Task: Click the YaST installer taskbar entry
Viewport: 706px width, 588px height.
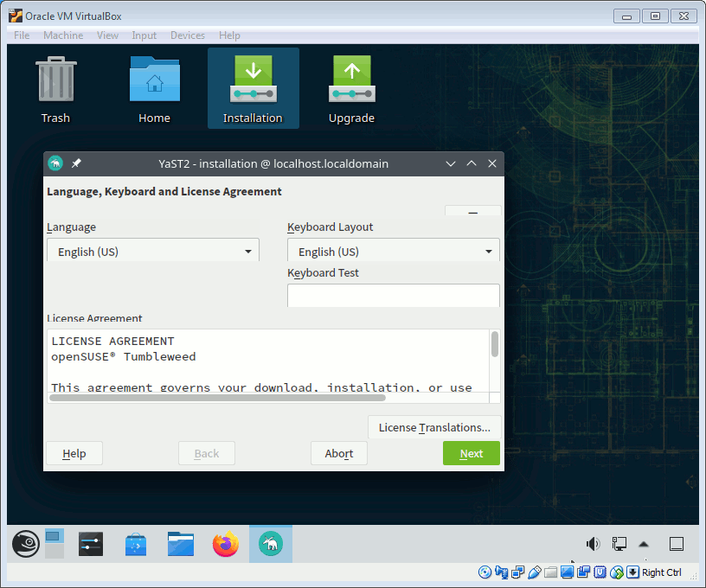Action: [x=271, y=543]
